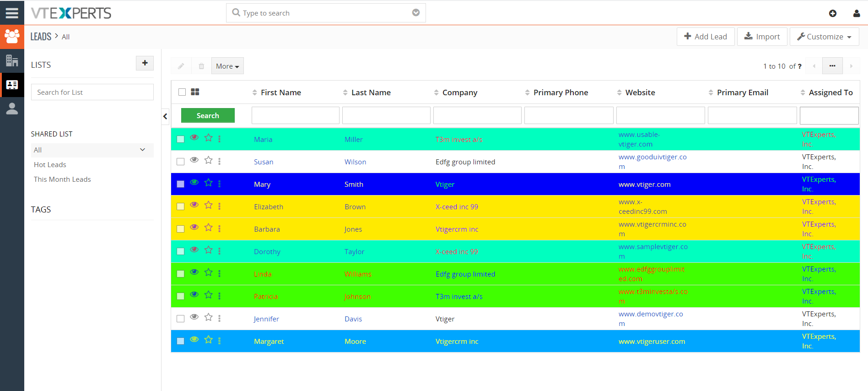Viewport: 868px width, 391px height.
Task: Open page jump ellipsis button
Action: pos(832,66)
